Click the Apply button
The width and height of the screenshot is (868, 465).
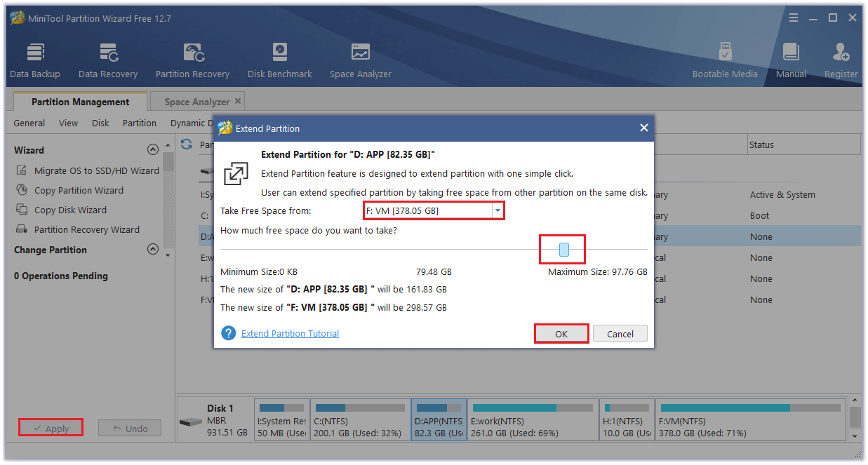pos(51,428)
